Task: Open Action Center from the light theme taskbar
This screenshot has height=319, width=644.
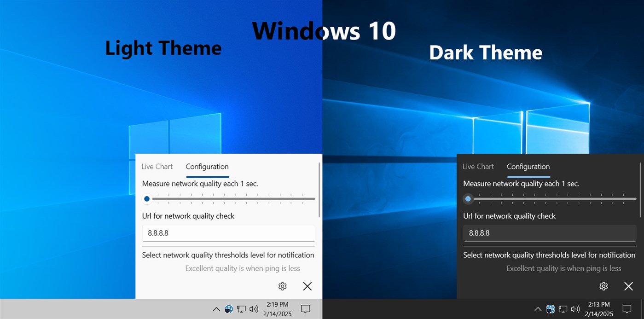Action: [305, 309]
